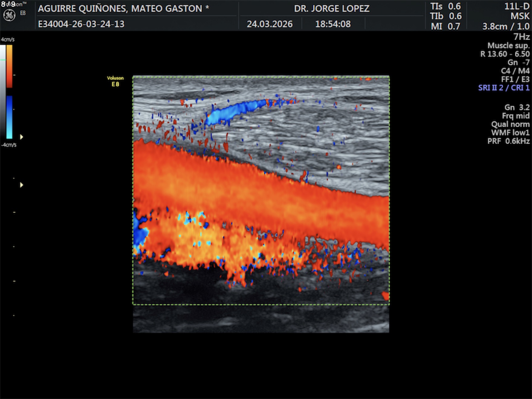Select the blue negative velocity scale bar
The width and height of the screenshot is (532, 399).
tap(9, 117)
